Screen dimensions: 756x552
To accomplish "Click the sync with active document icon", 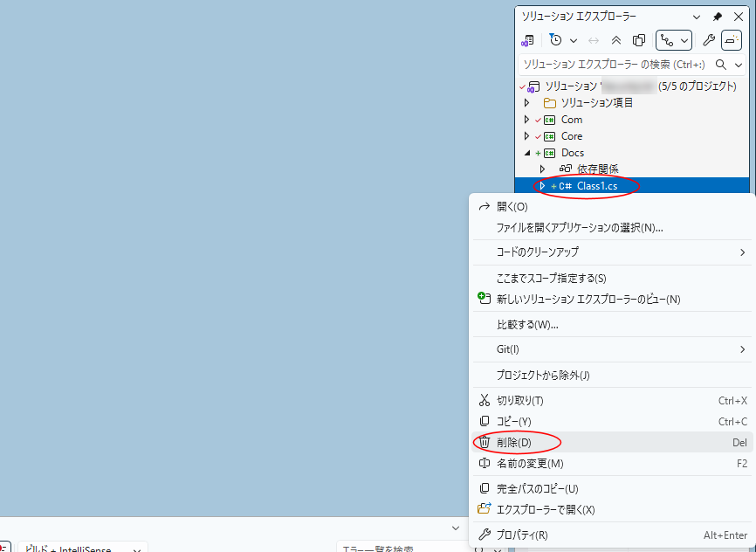I will 594,40.
